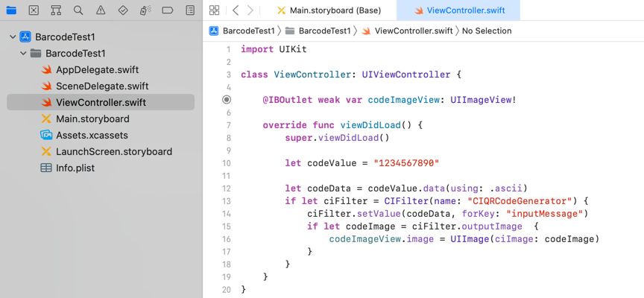Image resolution: width=644 pixels, height=298 pixels.
Task: Click the IBOutlet connection circle in the gutter
Action: click(227, 100)
